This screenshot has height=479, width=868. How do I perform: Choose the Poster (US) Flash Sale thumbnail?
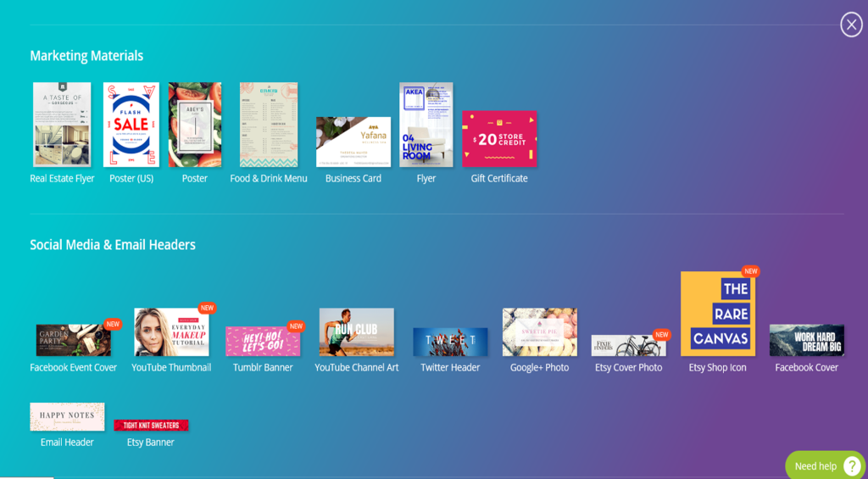tap(131, 125)
